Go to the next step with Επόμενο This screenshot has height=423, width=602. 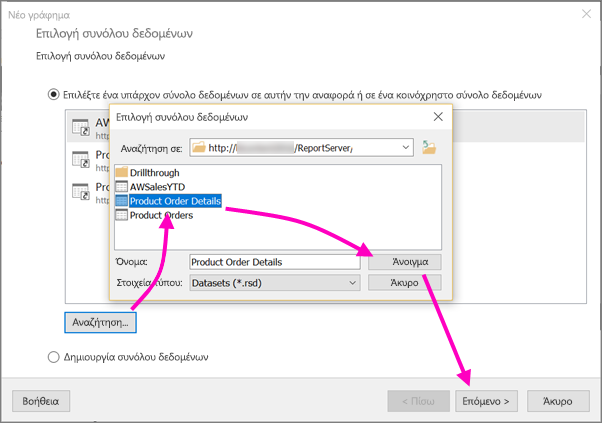[x=486, y=401]
